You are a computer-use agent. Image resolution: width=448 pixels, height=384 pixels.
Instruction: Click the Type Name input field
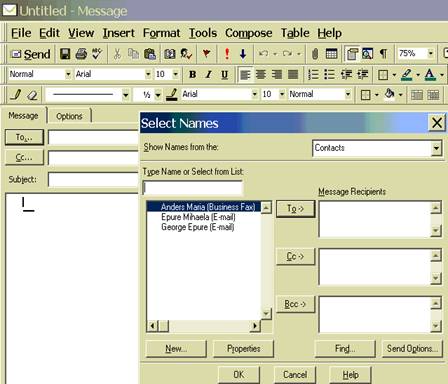pos(193,188)
